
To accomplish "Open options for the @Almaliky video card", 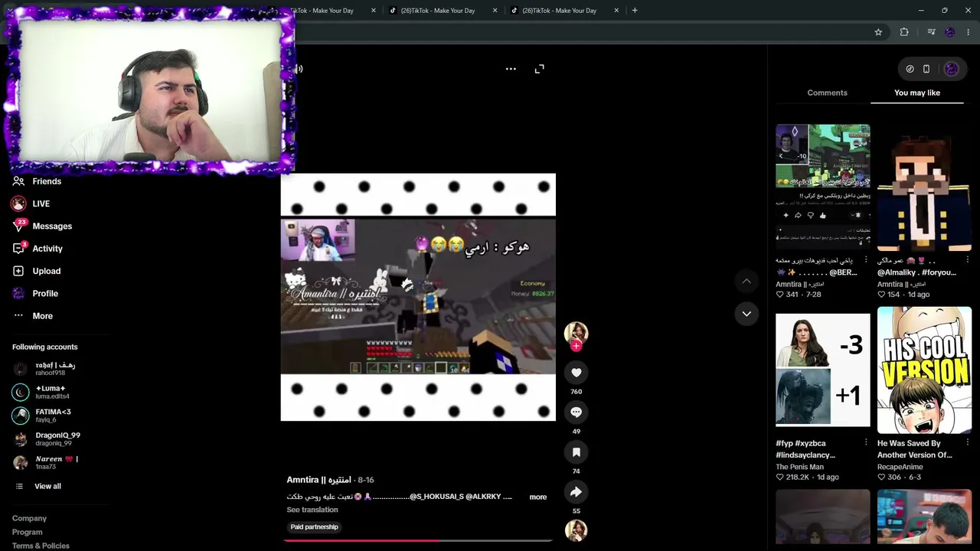I will (x=967, y=260).
